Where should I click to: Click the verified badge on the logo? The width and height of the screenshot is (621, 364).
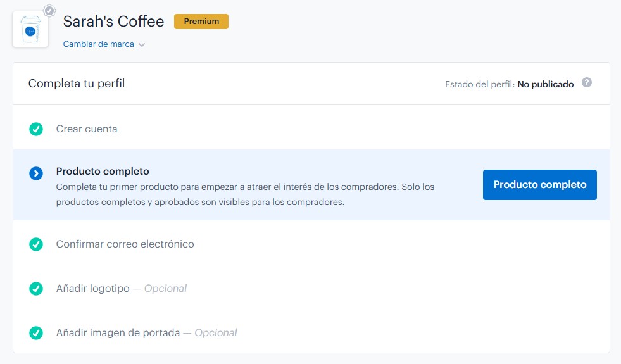click(x=49, y=11)
